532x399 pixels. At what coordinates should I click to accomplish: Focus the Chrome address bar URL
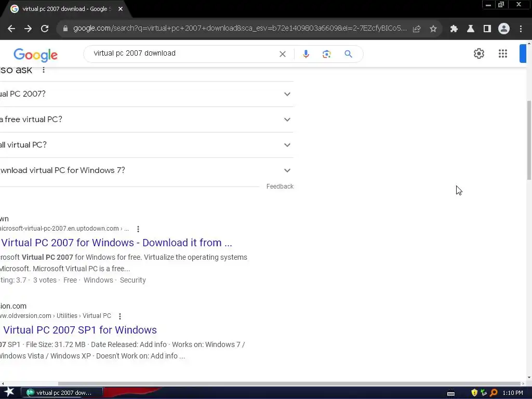240,29
